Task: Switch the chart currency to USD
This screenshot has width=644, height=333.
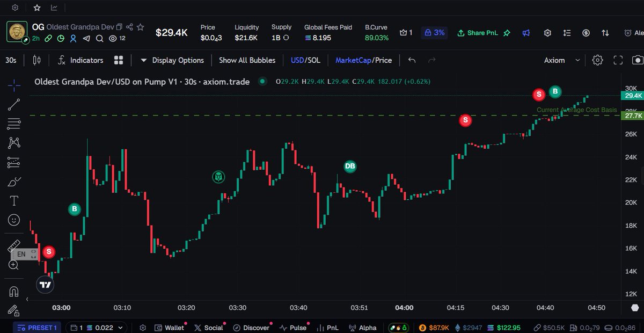Action: pos(297,60)
